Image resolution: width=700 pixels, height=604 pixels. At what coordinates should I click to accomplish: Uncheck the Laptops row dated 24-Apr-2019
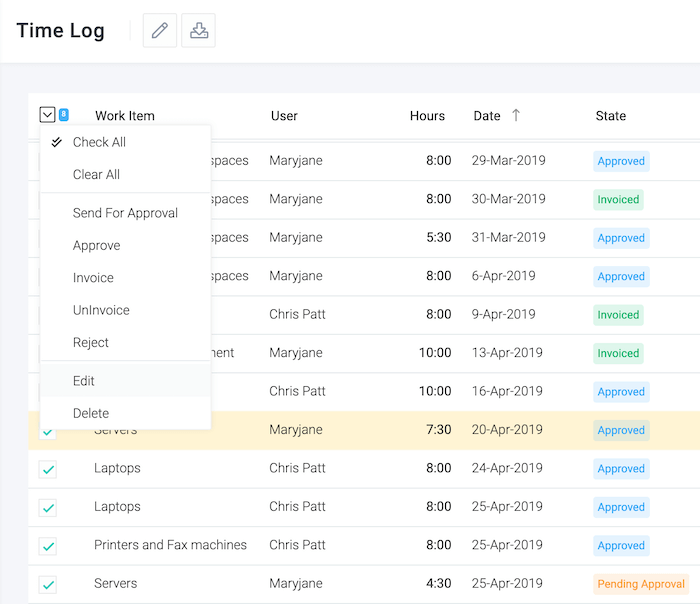pyautogui.click(x=47, y=469)
